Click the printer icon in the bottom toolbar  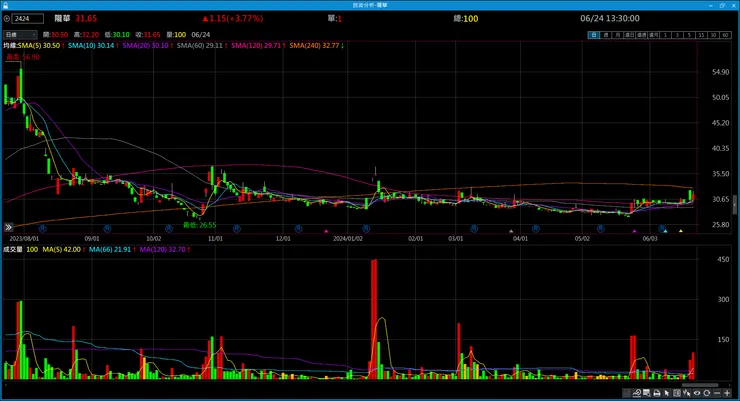click(x=657, y=393)
